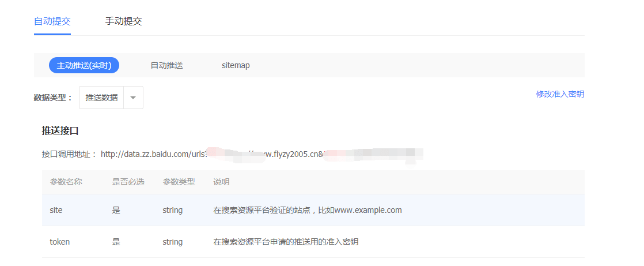The height and width of the screenshot is (266, 644).
Task: Click the 参数名称 column header
Action: [x=66, y=182]
